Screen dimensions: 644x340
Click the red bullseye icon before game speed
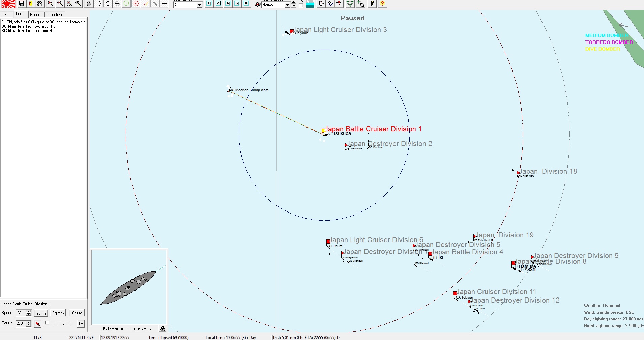click(258, 4)
